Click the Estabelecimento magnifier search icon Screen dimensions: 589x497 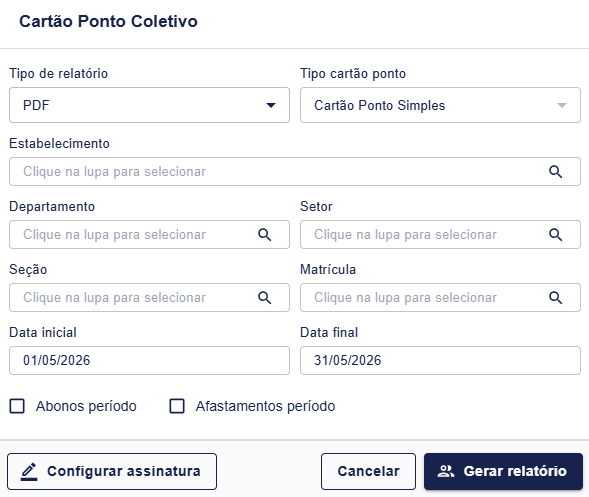click(x=555, y=172)
